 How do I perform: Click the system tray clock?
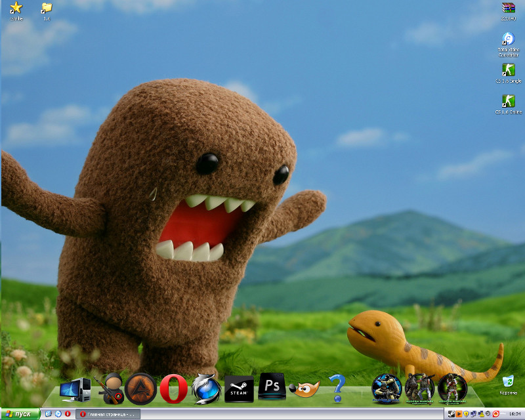pyautogui.click(x=513, y=414)
